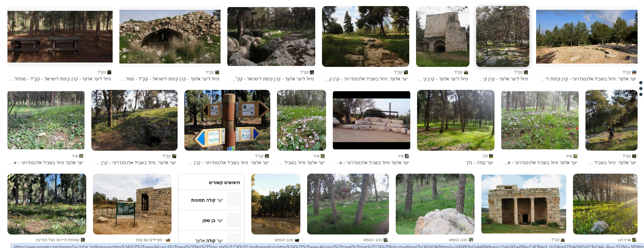
Task: Click the איזי favicon under the first second-row photo
Action: pos(81,156)
